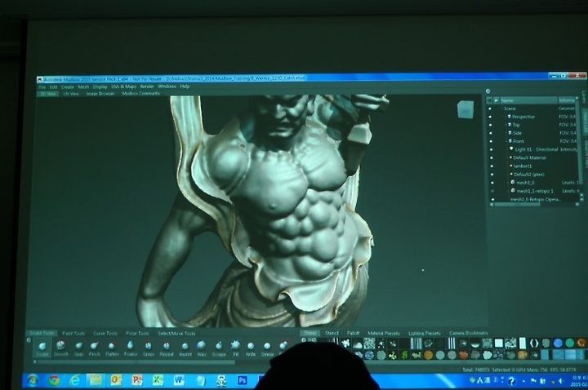588x390 pixels.
Task: Select the Smear sculpt tool
Action: coord(267,348)
